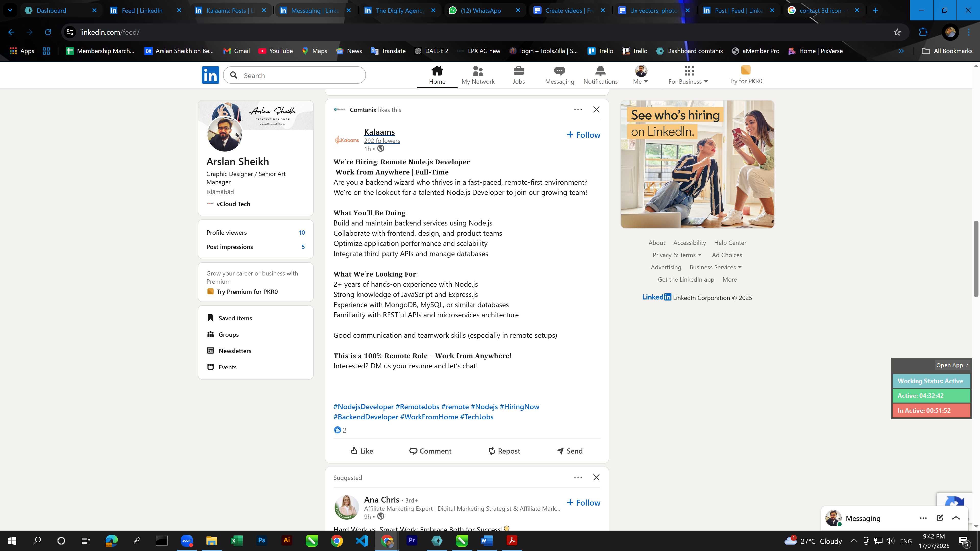Click #RemoteJobs hashtag
Image resolution: width=980 pixels, height=551 pixels.
coord(417,407)
